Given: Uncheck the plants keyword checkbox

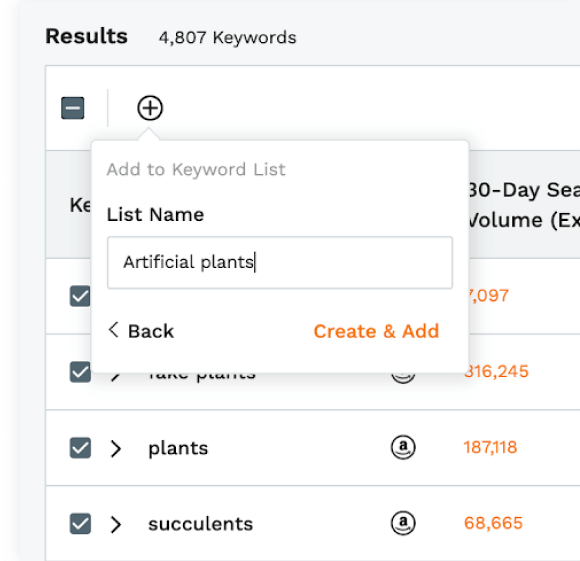Looking at the screenshot, I should coord(80,448).
